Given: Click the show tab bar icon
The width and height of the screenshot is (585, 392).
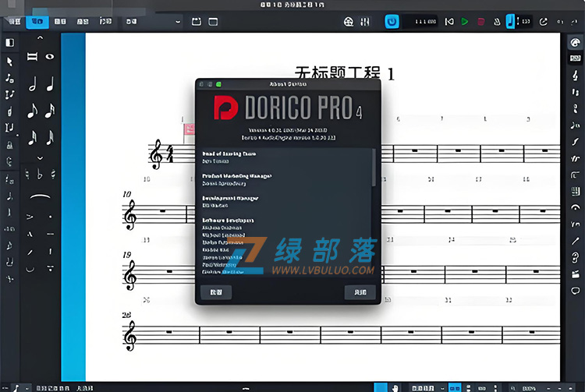Looking at the screenshot, I should tap(197, 22).
